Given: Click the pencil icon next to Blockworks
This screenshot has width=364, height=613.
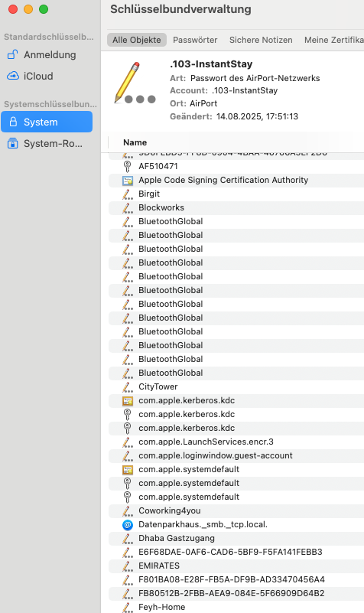Looking at the screenshot, I should pos(127,207).
